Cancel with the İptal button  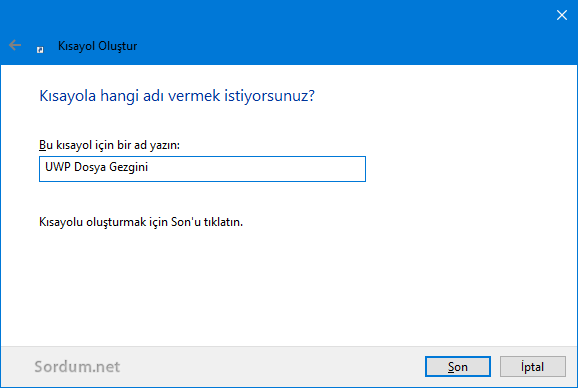point(532,367)
